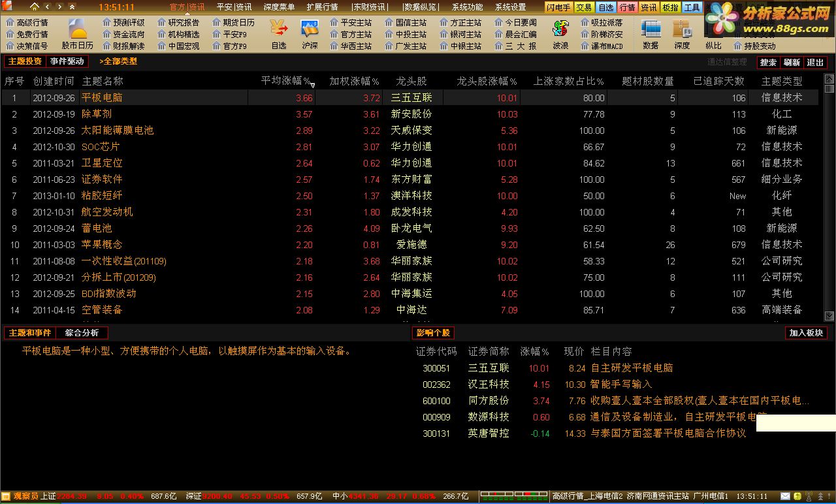
Task: Open the 扩展行情 menu
Action: 322,7
